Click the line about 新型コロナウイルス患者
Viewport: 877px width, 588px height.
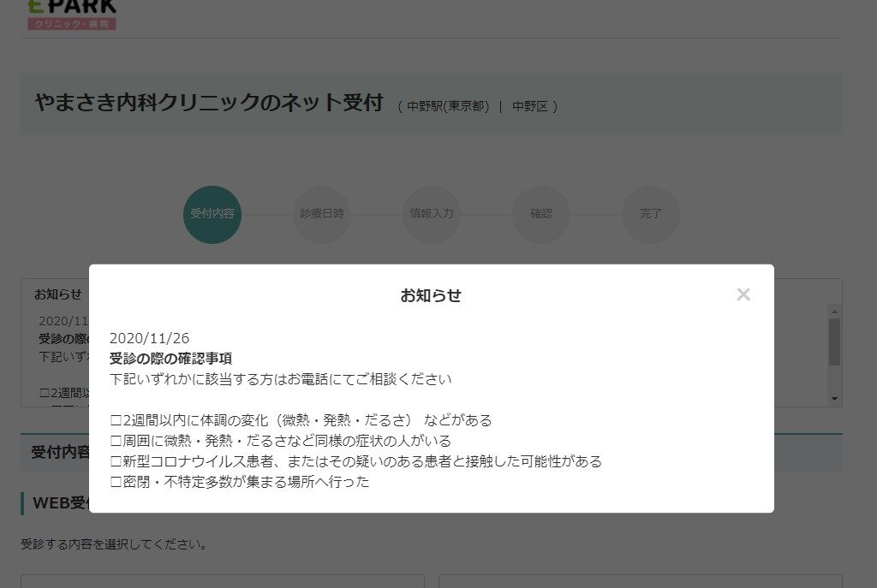[x=355, y=461]
